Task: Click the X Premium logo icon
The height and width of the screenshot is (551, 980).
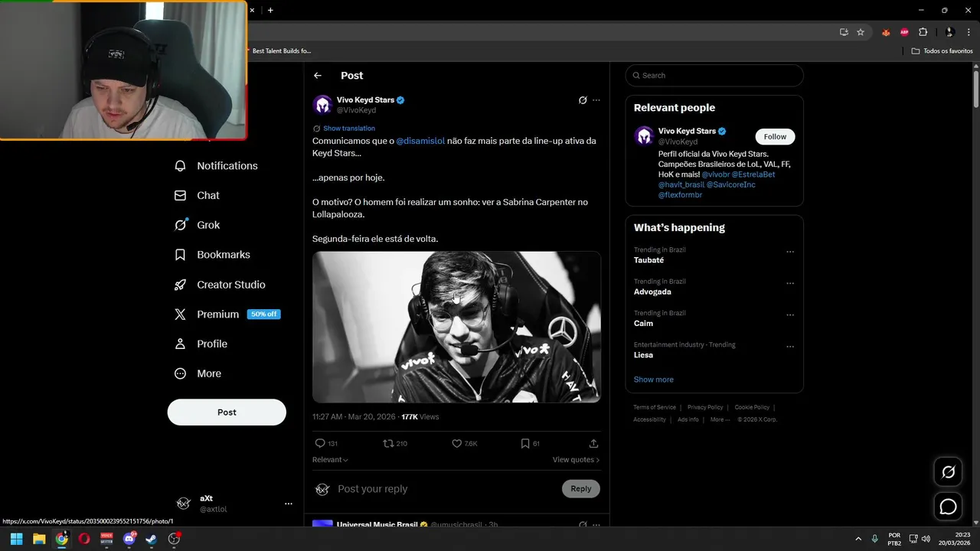Action: 181,315
